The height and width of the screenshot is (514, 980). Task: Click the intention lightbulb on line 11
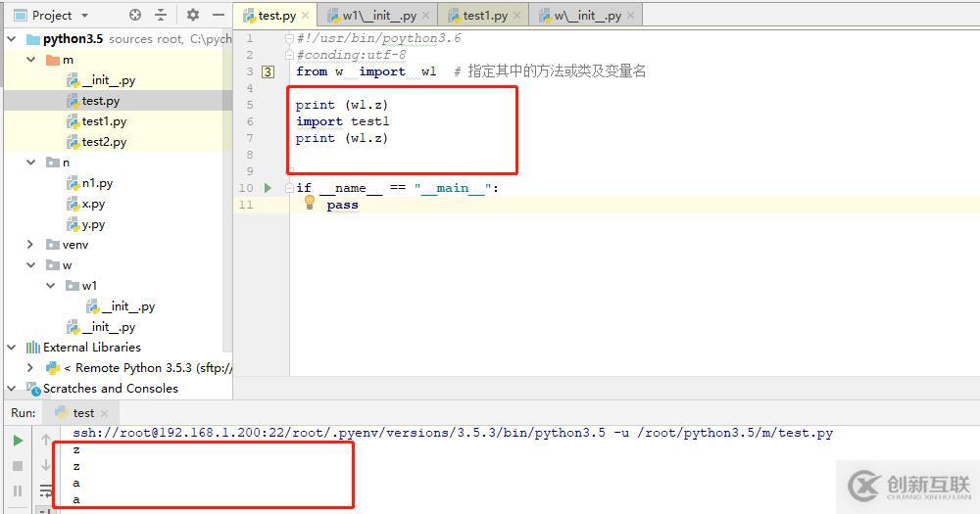pyautogui.click(x=310, y=202)
